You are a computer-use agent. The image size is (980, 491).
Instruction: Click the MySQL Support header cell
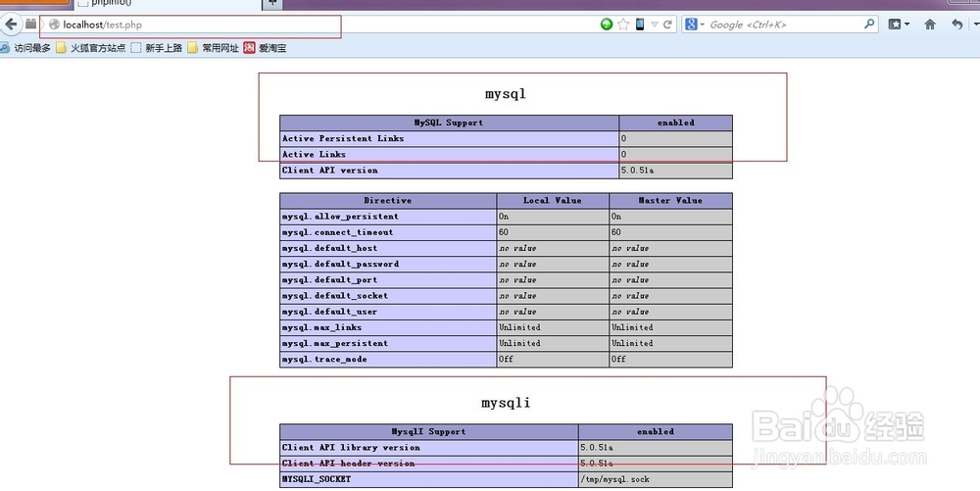(x=449, y=123)
